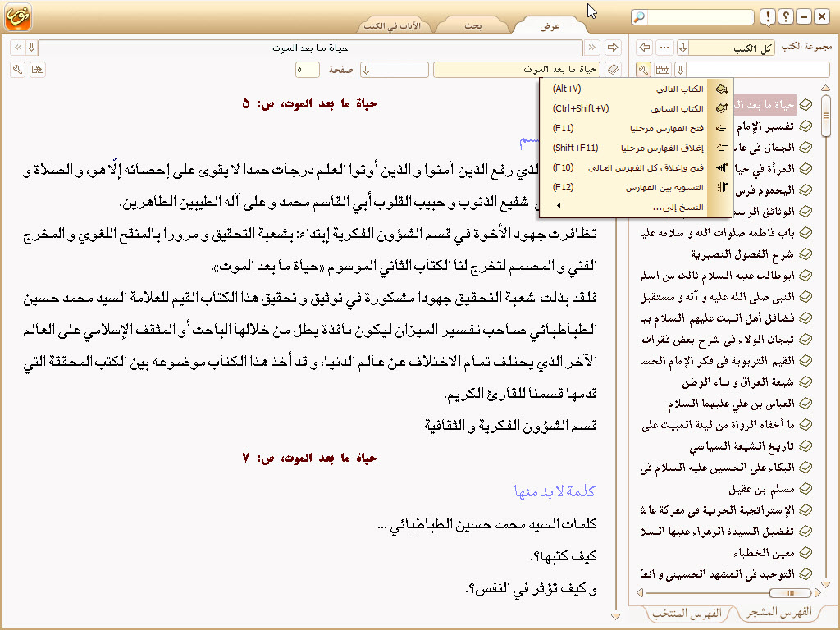Open the كلمة لا بد منها heading link
The image size is (840, 630).
click(x=555, y=491)
